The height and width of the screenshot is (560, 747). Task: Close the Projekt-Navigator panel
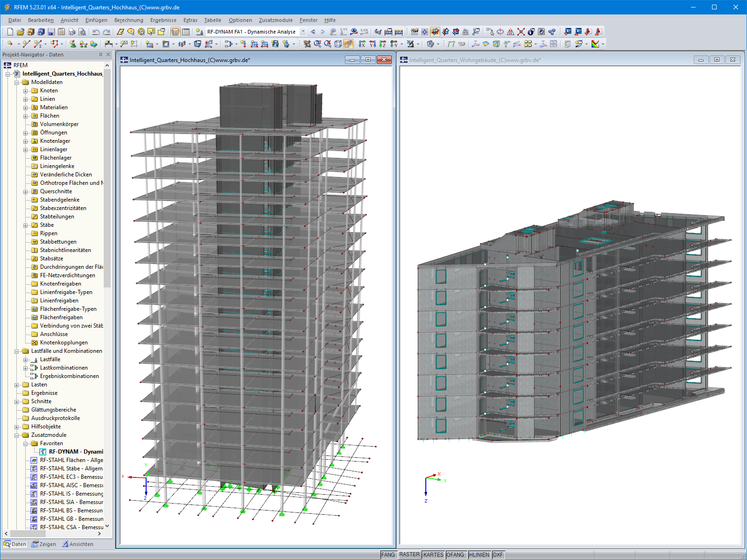[108, 55]
